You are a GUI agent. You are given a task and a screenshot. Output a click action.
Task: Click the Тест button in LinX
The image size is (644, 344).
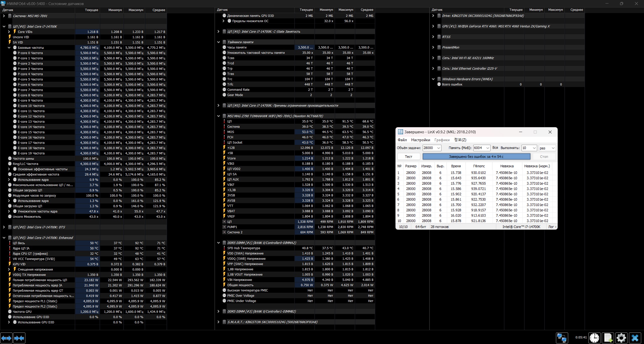click(408, 157)
